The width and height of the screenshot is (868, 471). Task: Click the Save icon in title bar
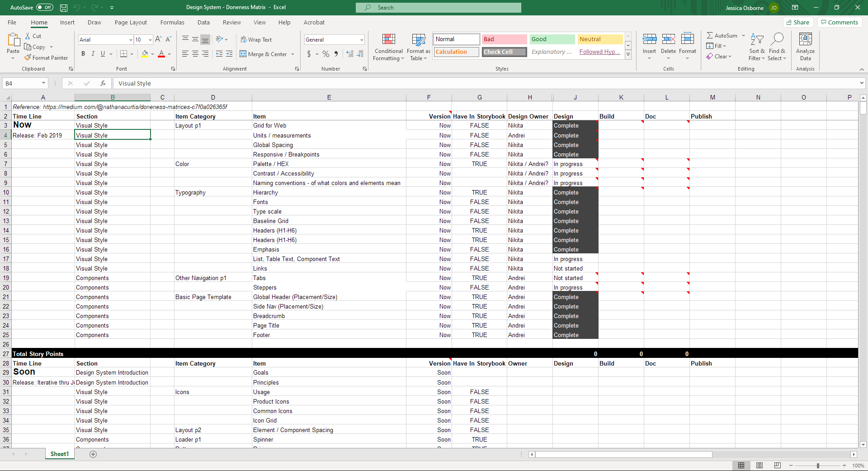click(64, 8)
